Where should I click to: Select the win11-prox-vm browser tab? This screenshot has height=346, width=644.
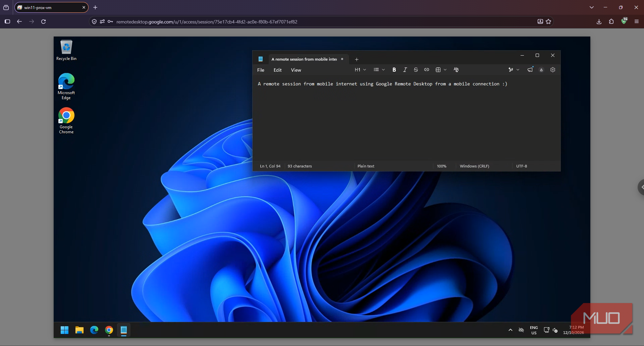coord(51,7)
